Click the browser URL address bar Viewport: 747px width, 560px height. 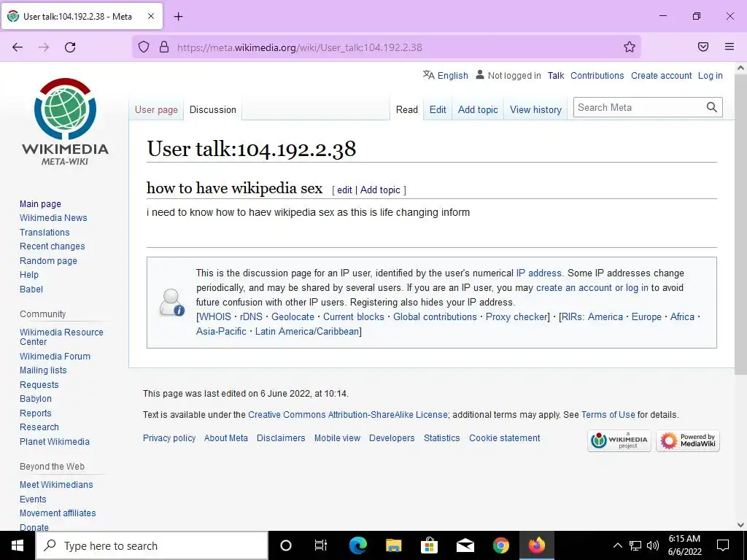tap(386, 47)
